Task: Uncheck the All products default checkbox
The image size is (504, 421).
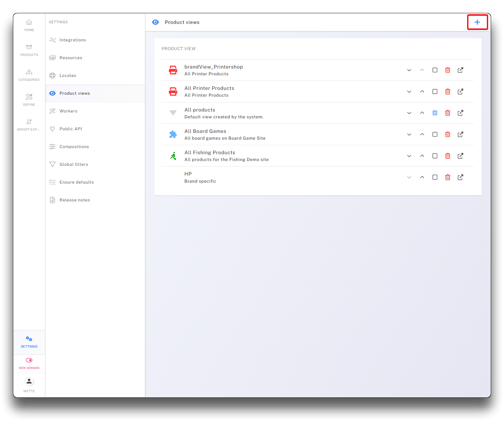Action: tap(435, 113)
